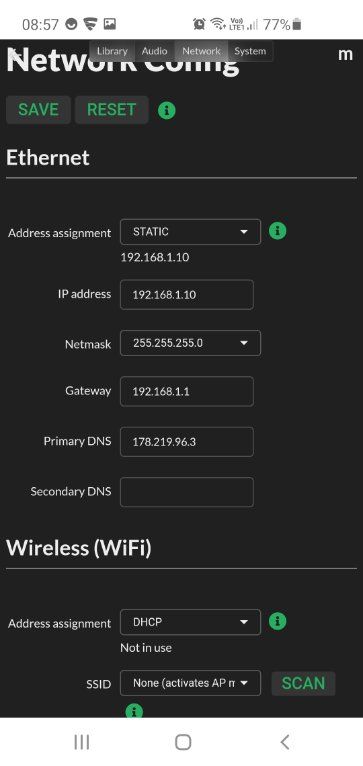Open info icon for WiFi address assignment

(278, 621)
